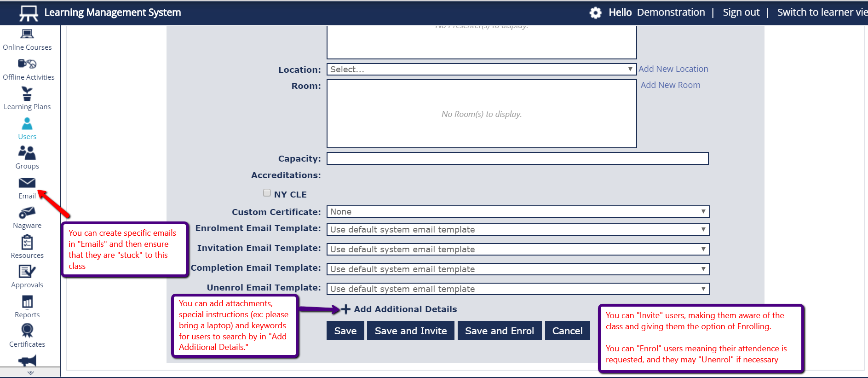
Task: Open Online Courses from the sidebar
Action: (x=27, y=40)
